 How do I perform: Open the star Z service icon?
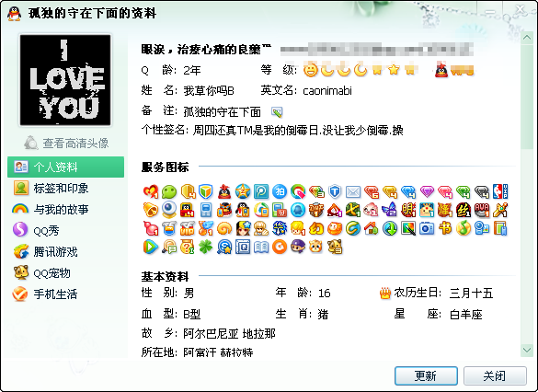tap(243, 192)
